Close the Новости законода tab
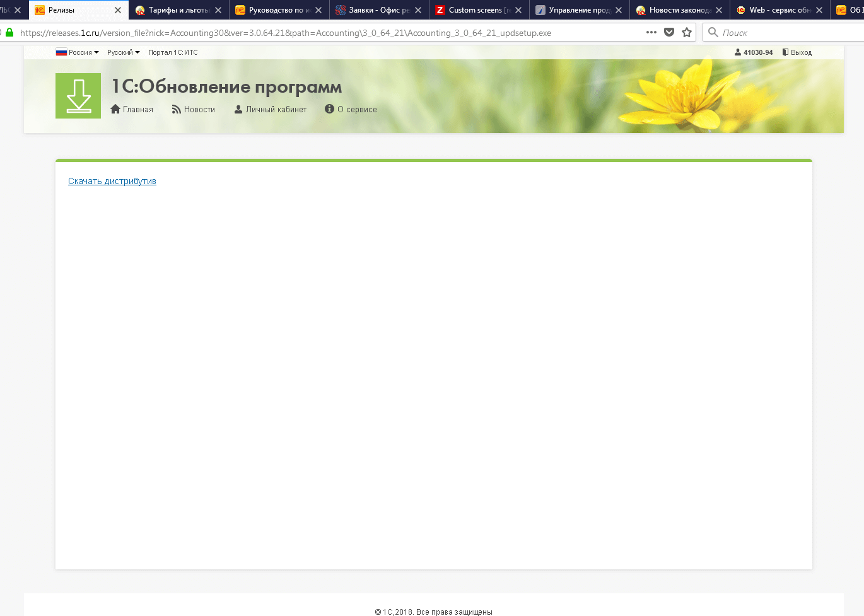The width and height of the screenshot is (864, 616). point(719,10)
